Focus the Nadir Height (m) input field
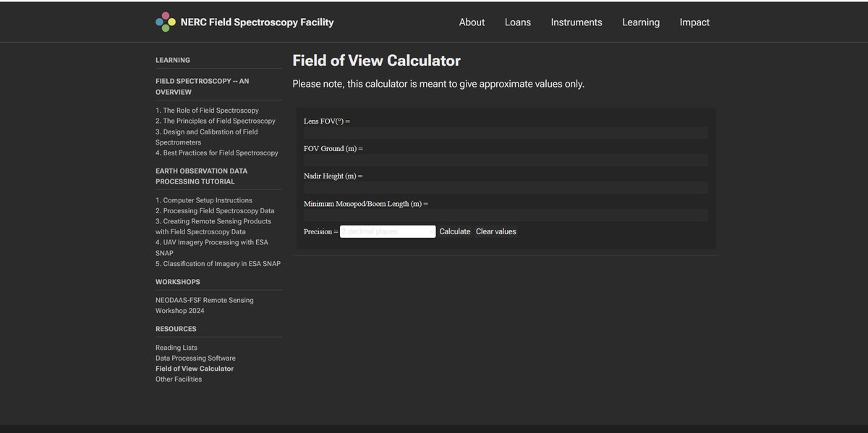868x433 pixels. [506, 188]
